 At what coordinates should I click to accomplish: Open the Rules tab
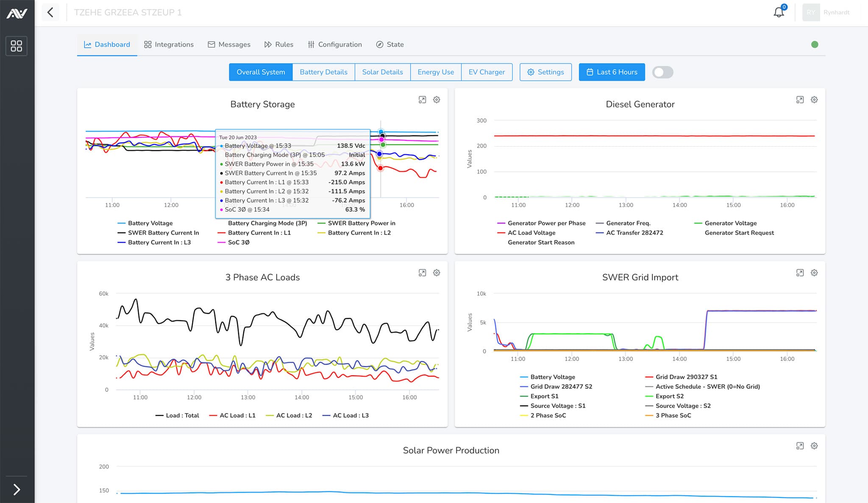click(x=279, y=45)
